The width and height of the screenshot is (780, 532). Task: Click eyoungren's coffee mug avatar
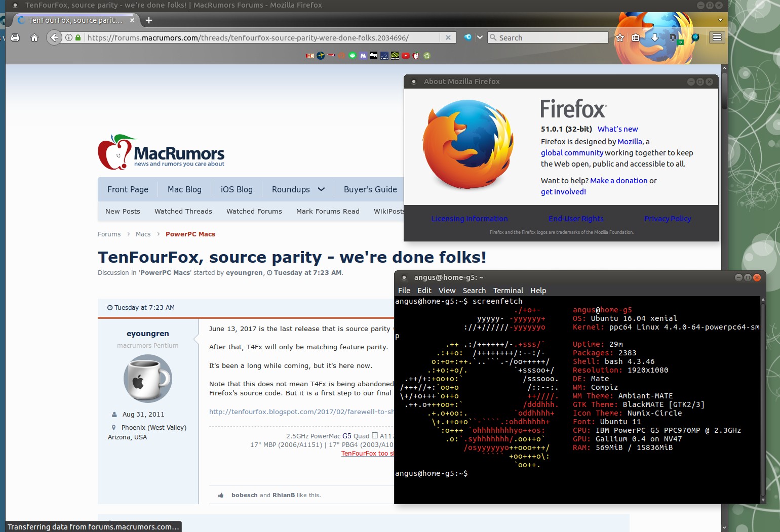tap(148, 379)
